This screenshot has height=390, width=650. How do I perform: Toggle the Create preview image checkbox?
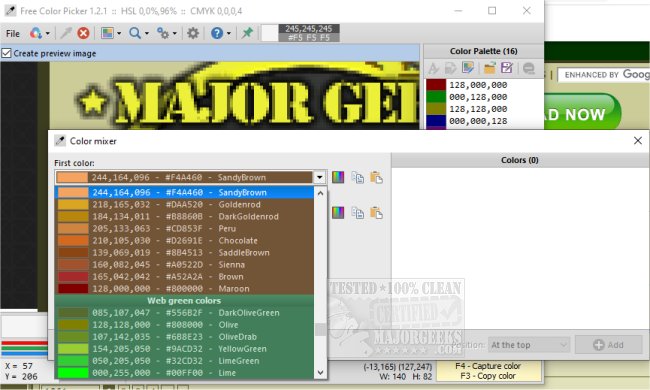6,53
